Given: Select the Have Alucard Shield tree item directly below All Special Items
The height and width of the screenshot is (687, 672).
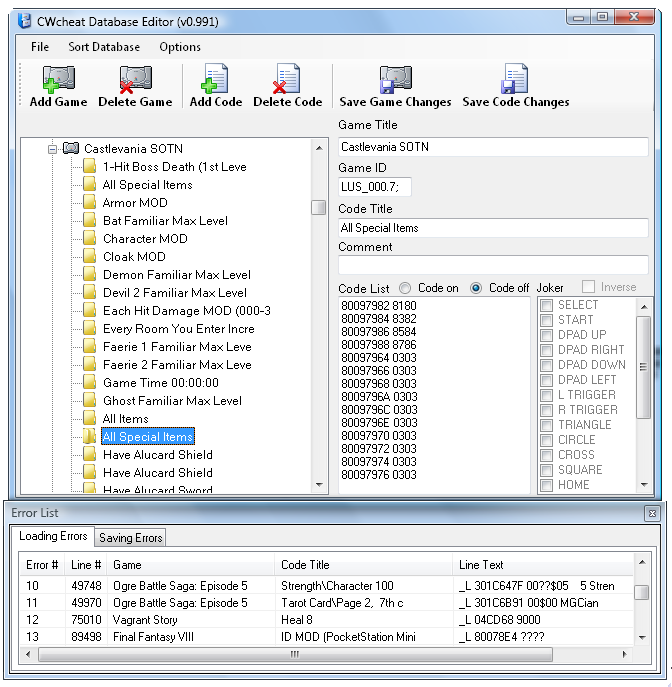Looking at the screenshot, I should coord(158,455).
